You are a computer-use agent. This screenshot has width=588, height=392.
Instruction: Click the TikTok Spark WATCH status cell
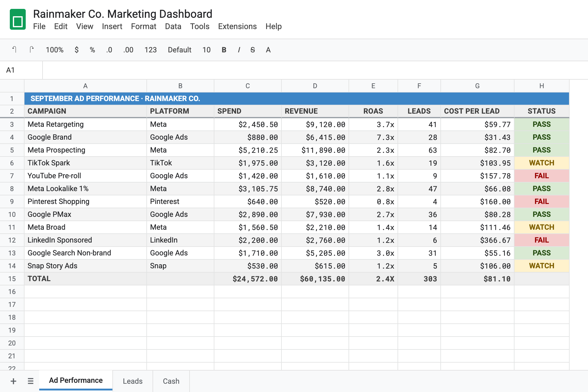pos(542,163)
